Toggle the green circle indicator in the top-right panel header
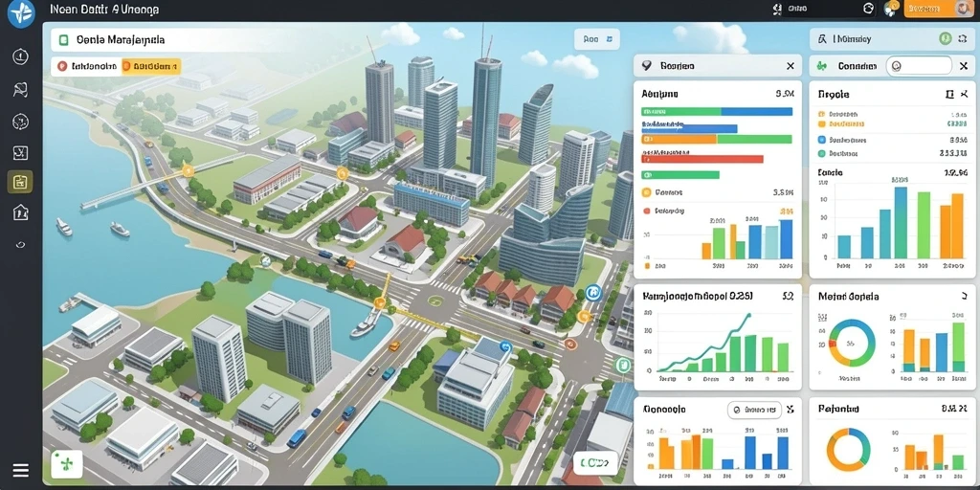Screen dimensions: 980x490 945,38
